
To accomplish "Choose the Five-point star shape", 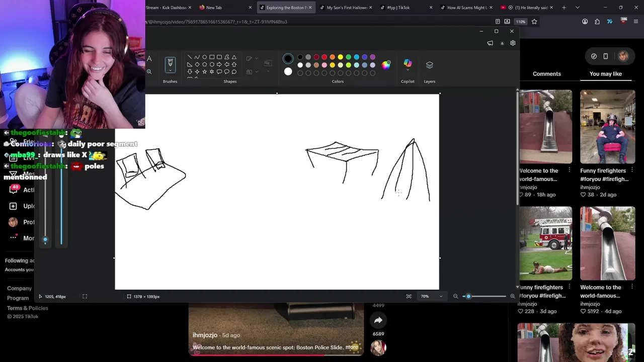I will (204, 72).
